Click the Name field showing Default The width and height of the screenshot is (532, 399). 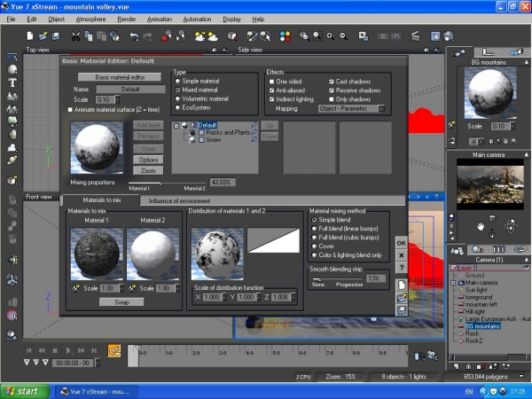click(x=130, y=90)
